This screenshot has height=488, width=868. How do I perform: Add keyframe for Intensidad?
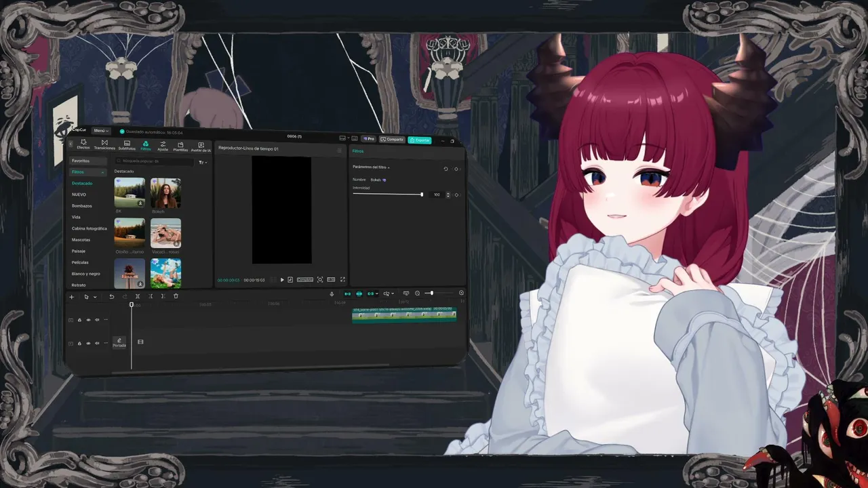[456, 195]
